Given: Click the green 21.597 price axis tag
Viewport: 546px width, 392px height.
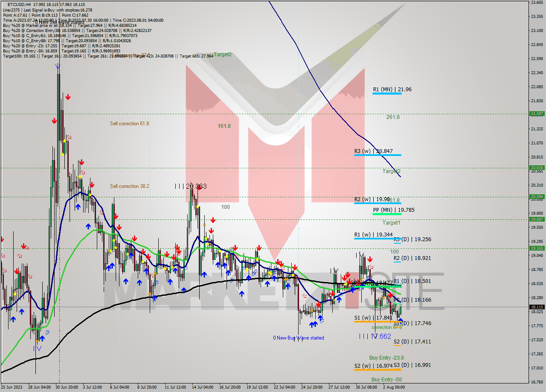Looking at the screenshot, I should pyautogui.click(x=537, y=114).
